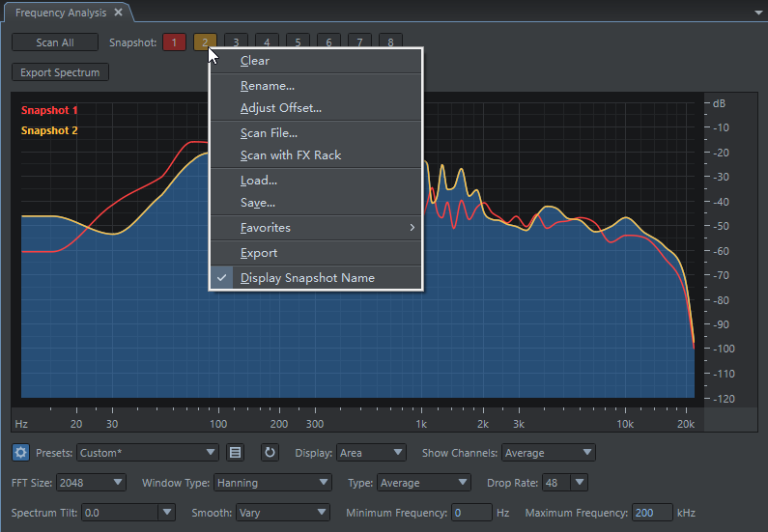The height and width of the screenshot is (532, 768).
Task: Click the -120 dB scale label
Action: [724, 399]
